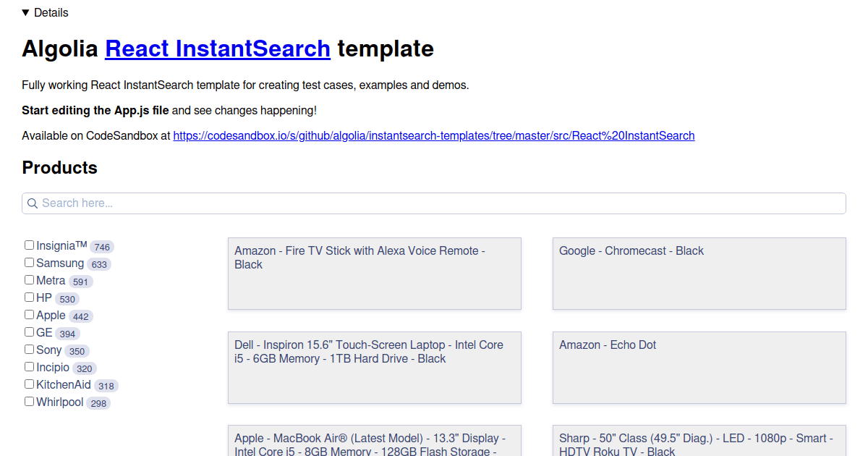The height and width of the screenshot is (456, 868).
Task: Click the Insignia™ count badge 746
Action: tap(102, 247)
